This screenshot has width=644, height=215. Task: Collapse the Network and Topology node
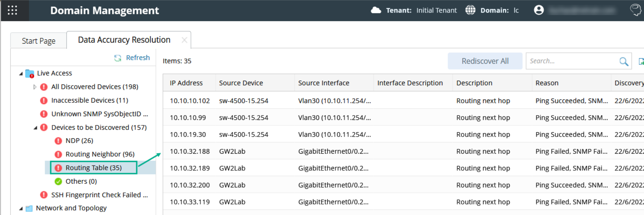pyautogui.click(x=21, y=208)
